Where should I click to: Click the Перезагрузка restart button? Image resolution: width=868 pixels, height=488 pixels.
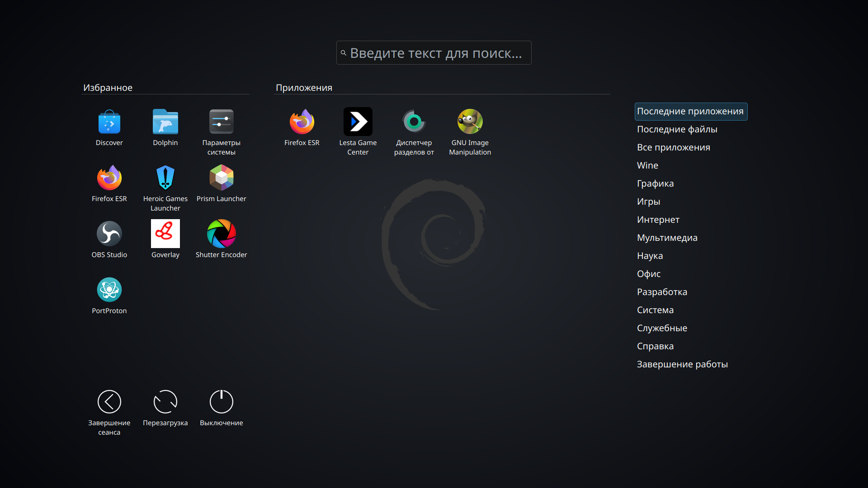pos(165,402)
